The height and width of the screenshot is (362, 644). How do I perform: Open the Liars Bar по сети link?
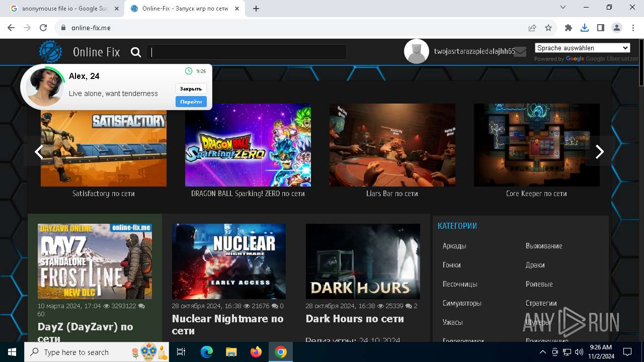(x=392, y=194)
